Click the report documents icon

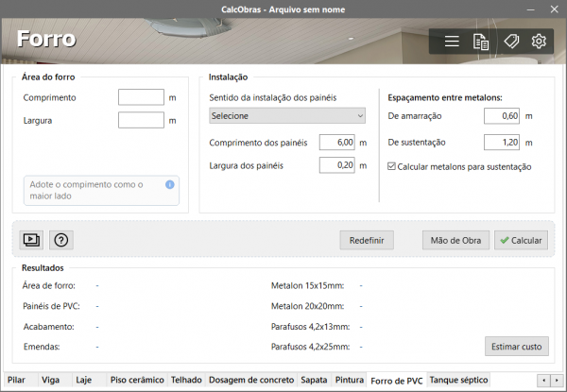pyautogui.click(x=481, y=42)
